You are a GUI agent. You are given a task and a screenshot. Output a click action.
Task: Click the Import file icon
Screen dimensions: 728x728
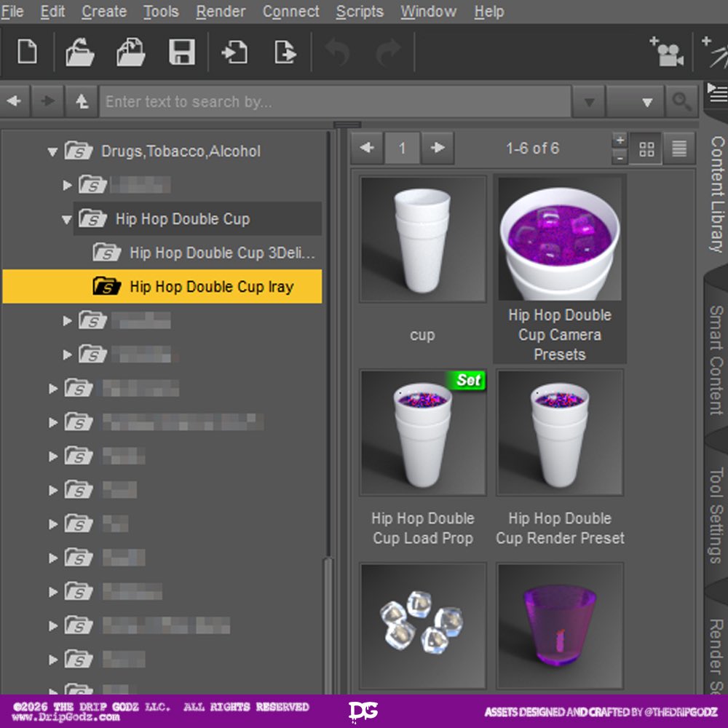coord(234,52)
